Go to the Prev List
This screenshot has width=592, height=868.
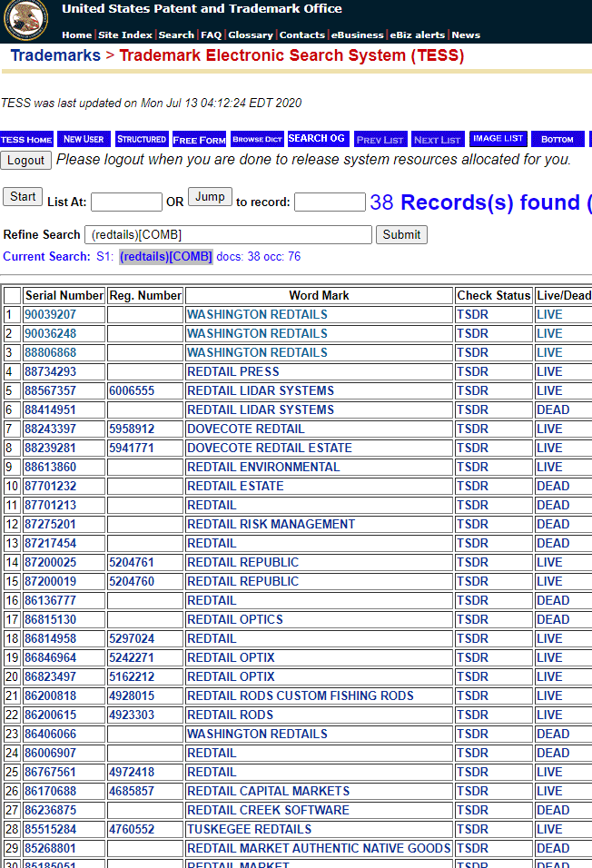(380, 140)
